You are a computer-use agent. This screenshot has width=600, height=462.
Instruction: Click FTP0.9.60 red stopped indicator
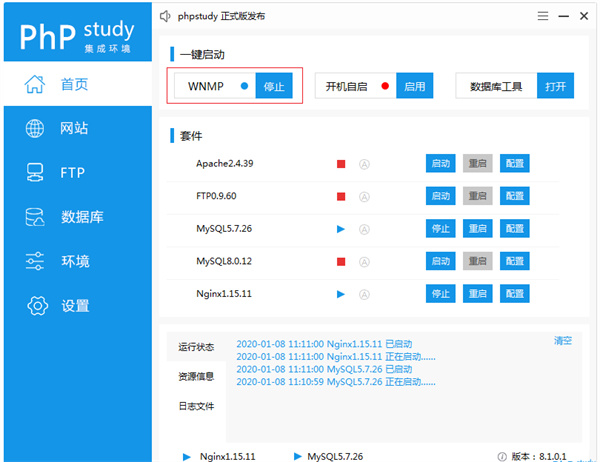tap(341, 197)
